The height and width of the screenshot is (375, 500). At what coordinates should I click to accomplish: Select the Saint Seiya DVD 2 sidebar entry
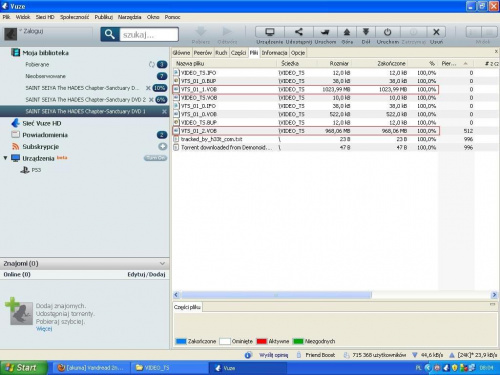click(86, 99)
